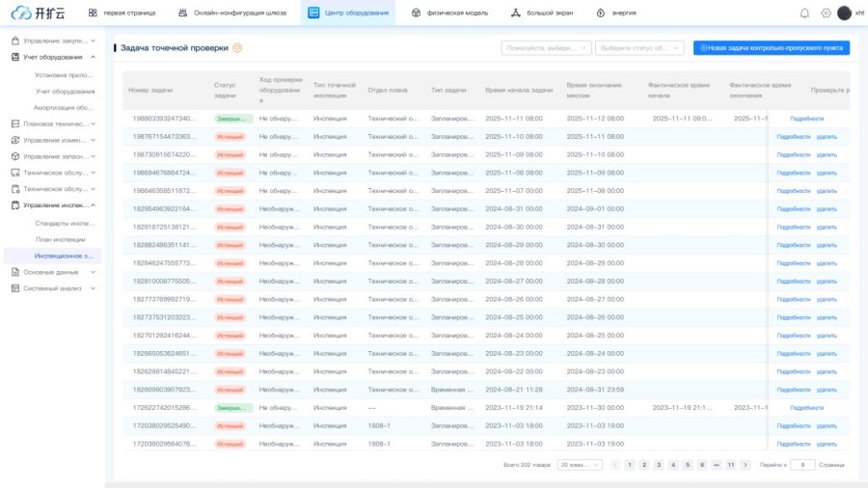Viewport: 868px width, 488px height.
Task: Open the Пожалуйста, выбери... dropdown
Action: [x=546, y=47]
